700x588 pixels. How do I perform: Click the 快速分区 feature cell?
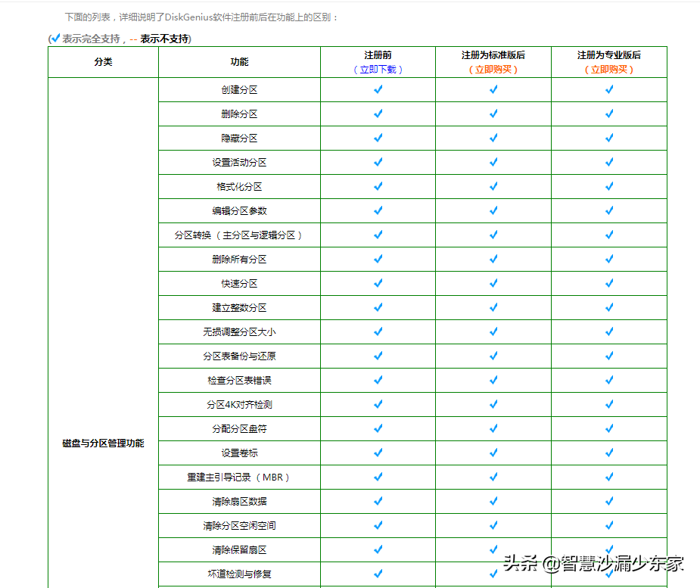[x=239, y=284]
